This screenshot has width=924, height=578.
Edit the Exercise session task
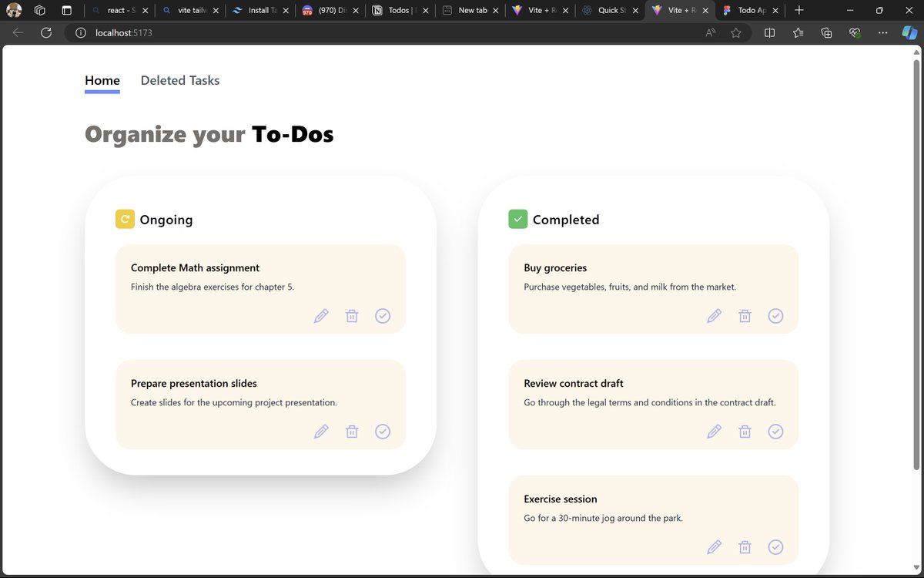(x=715, y=547)
